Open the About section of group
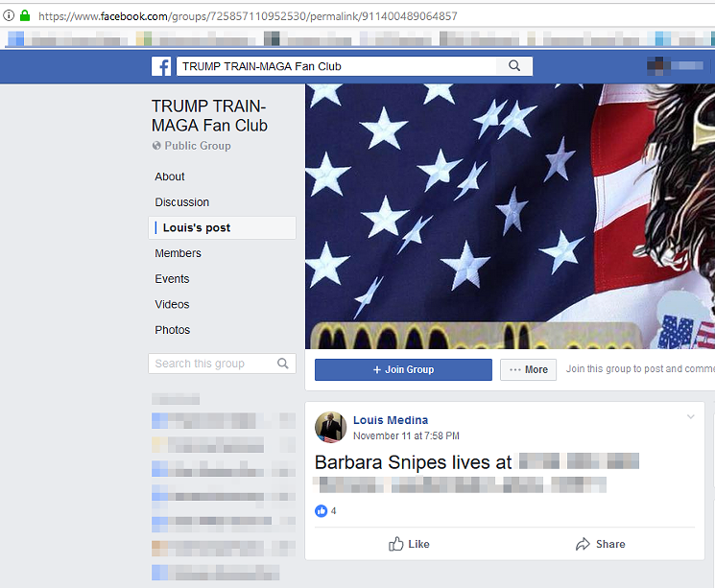 [170, 176]
